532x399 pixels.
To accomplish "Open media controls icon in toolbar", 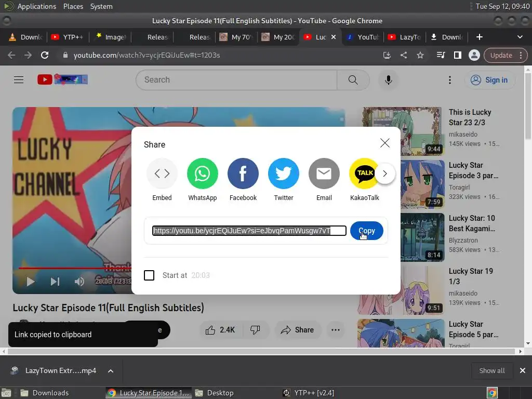I will click(x=441, y=55).
